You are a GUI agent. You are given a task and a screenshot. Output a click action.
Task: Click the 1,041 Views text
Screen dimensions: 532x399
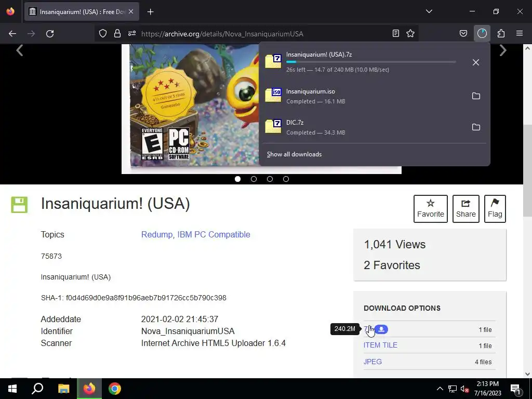coord(395,244)
